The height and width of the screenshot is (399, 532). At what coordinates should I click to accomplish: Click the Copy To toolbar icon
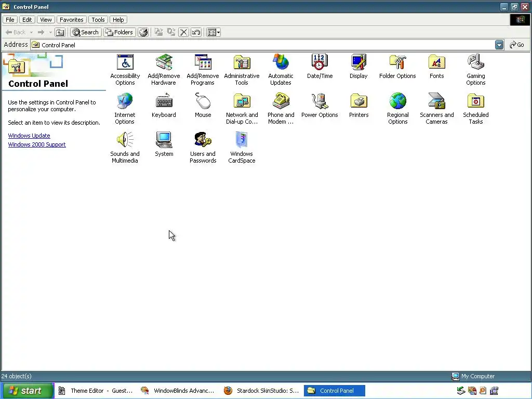pyautogui.click(x=171, y=32)
